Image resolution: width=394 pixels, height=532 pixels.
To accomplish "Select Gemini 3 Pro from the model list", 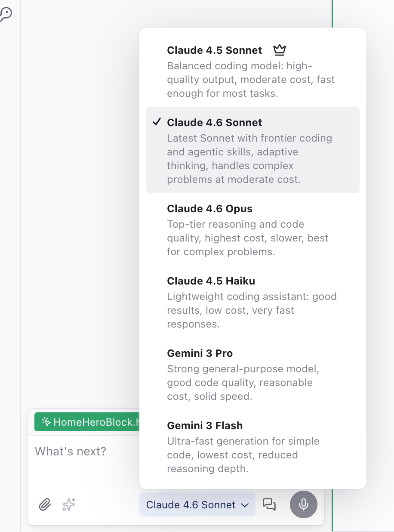I will coord(200,353).
